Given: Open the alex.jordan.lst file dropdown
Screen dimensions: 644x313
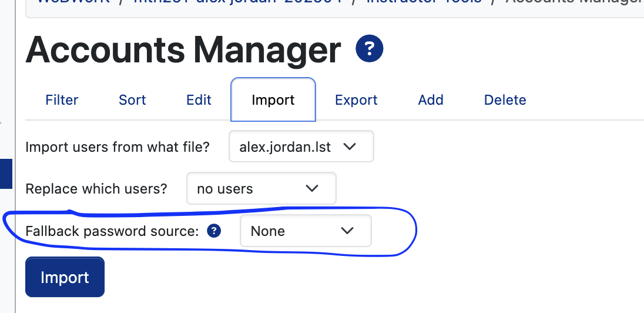Looking at the screenshot, I should [x=301, y=146].
